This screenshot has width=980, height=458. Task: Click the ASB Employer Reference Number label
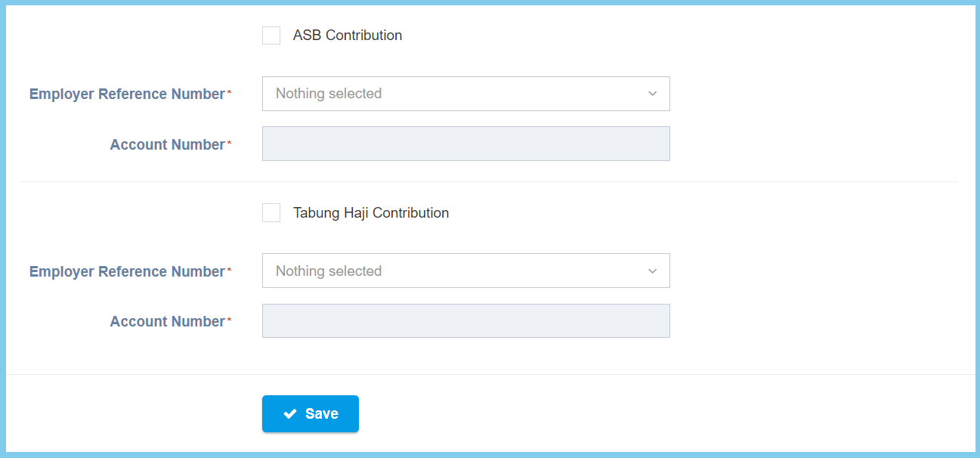click(127, 94)
